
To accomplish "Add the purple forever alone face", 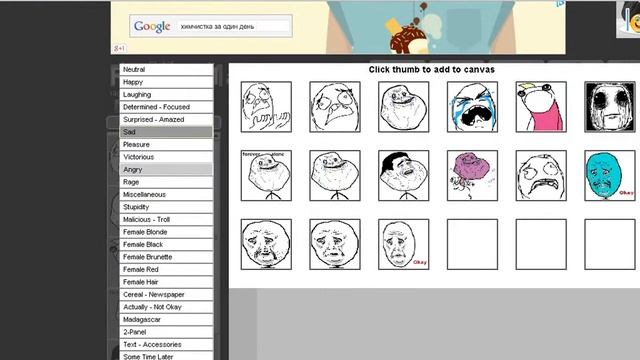I will coord(472,176).
